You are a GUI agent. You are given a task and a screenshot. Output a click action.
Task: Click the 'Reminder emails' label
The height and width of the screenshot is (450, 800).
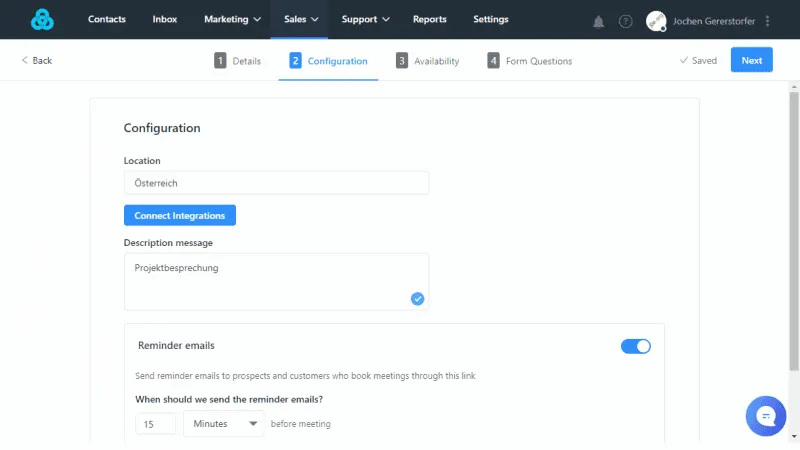(176, 345)
